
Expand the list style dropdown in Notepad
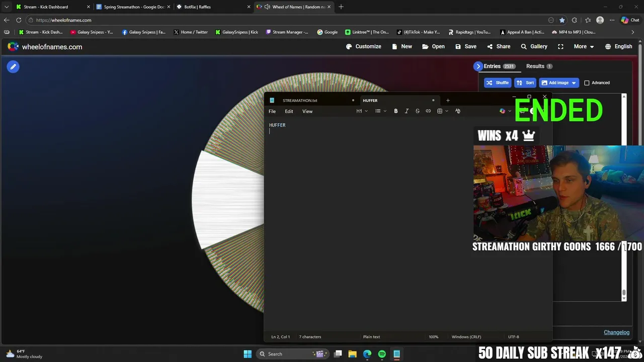point(381,111)
